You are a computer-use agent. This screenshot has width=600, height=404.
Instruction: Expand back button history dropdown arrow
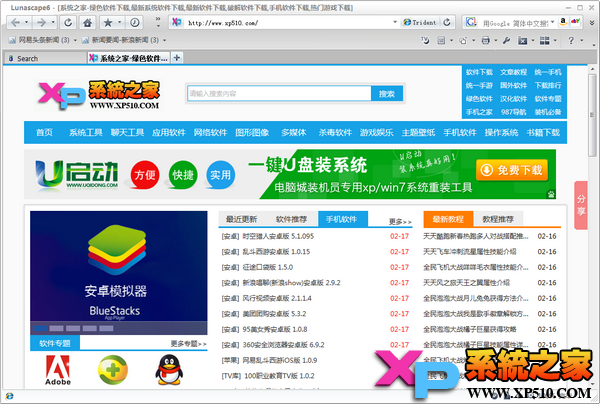pyautogui.click(x=26, y=23)
